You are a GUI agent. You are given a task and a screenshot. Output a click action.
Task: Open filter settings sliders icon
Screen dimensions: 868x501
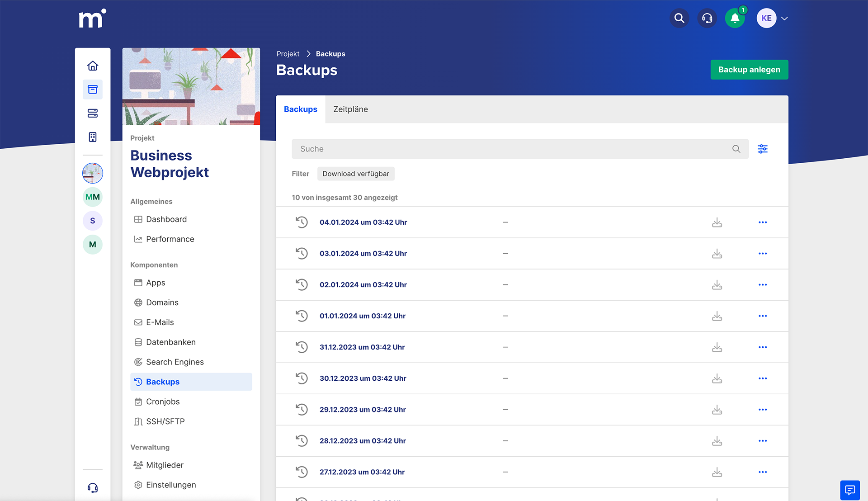tap(763, 149)
